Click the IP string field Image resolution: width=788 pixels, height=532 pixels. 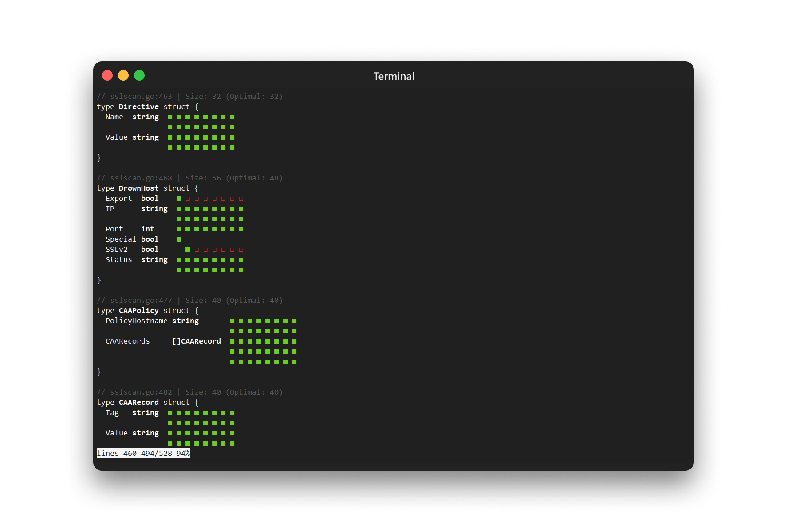point(136,208)
